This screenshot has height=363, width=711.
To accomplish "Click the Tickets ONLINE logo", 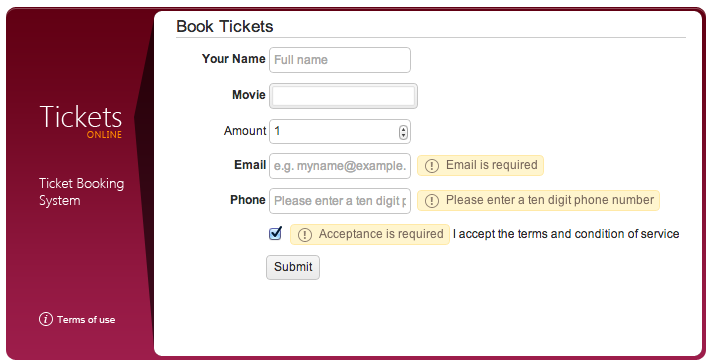I will pyautogui.click(x=81, y=121).
